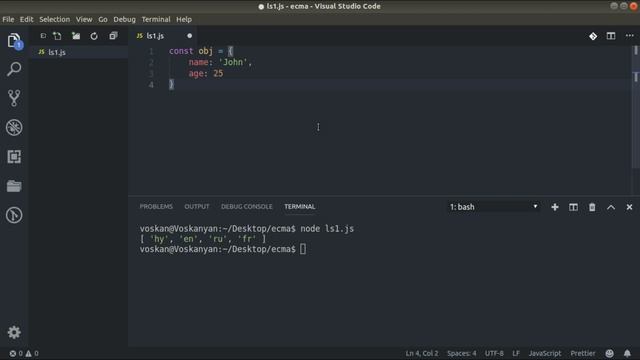Image resolution: width=640 pixels, height=360 pixels.
Task: Open the View menu
Action: click(x=84, y=19)
